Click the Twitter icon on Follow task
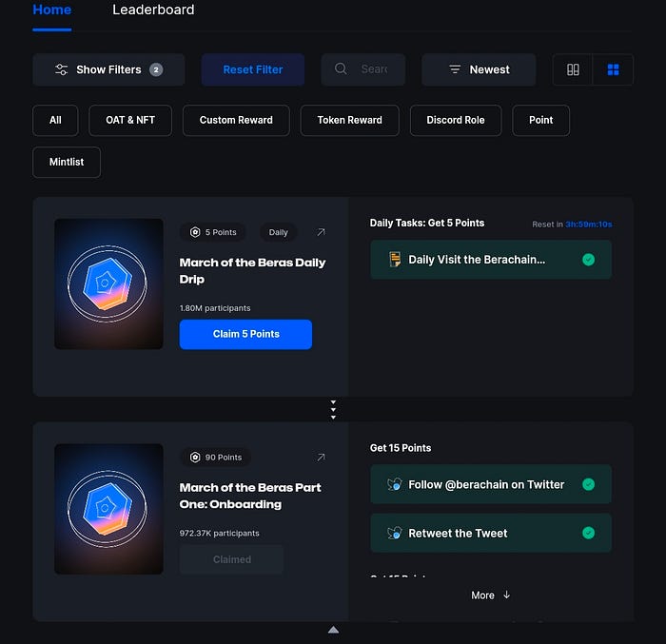 (x=395, y=484)
